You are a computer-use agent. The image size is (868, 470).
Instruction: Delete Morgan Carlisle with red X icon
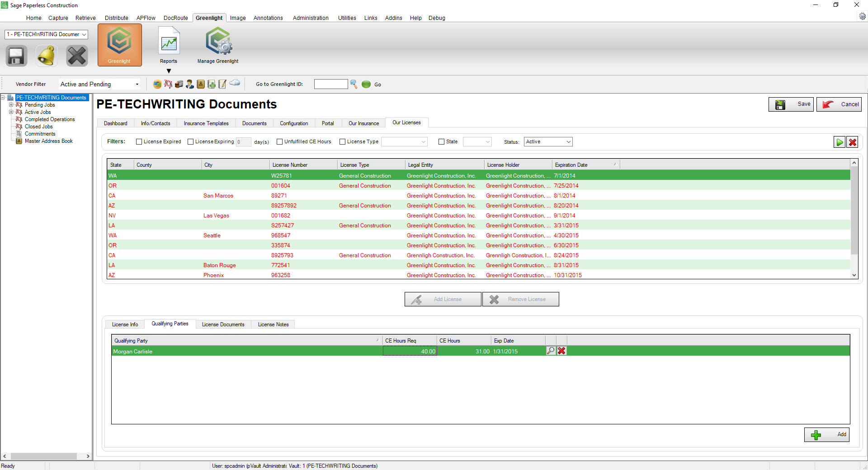coord(561,351)
